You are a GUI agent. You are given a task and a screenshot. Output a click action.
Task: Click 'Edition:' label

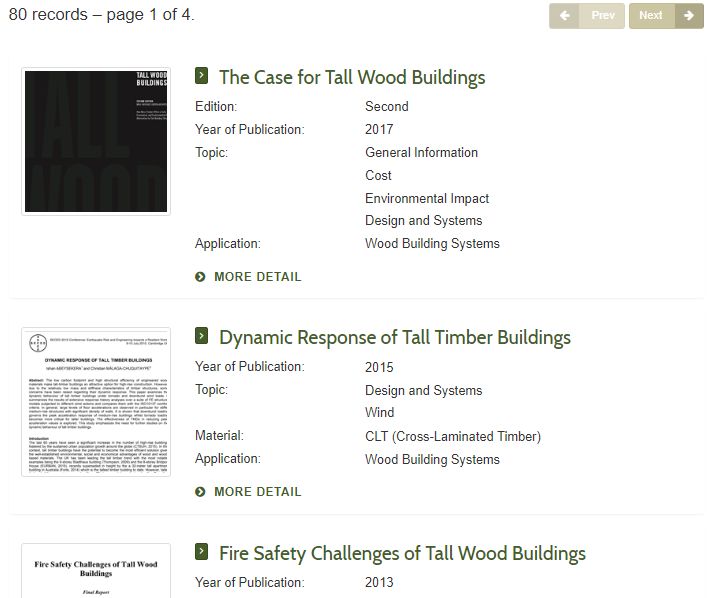216,106
